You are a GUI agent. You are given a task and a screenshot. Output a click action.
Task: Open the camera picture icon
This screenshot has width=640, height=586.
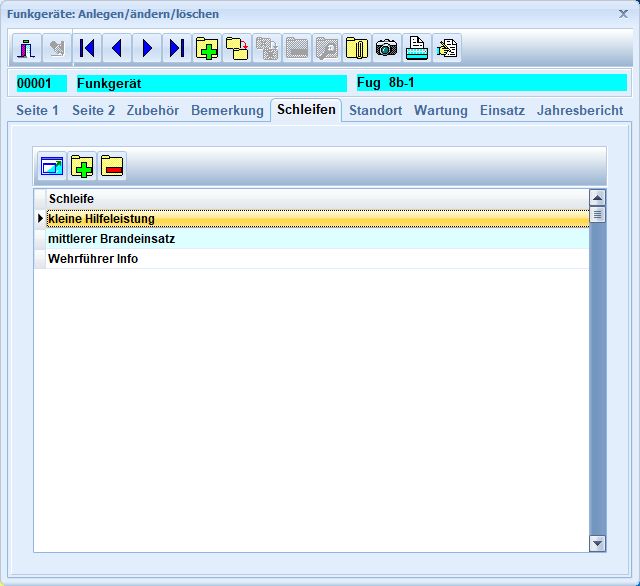point(387,48)
